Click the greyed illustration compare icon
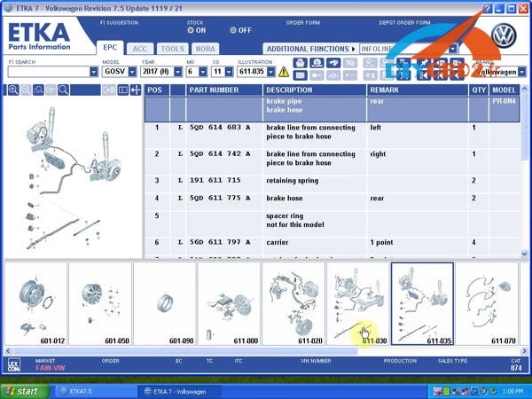Image resolution: width=532 pixels, height=399 pixels. [x=108, y=90]
